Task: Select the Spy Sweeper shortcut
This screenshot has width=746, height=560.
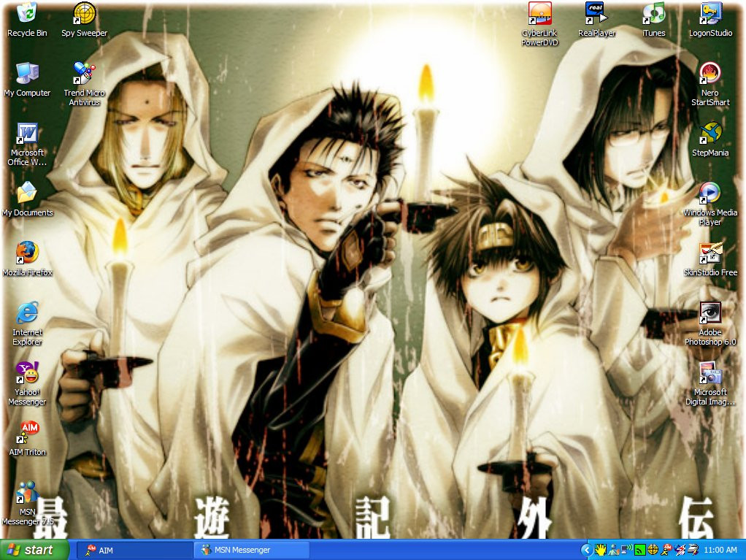Action: 84,20
